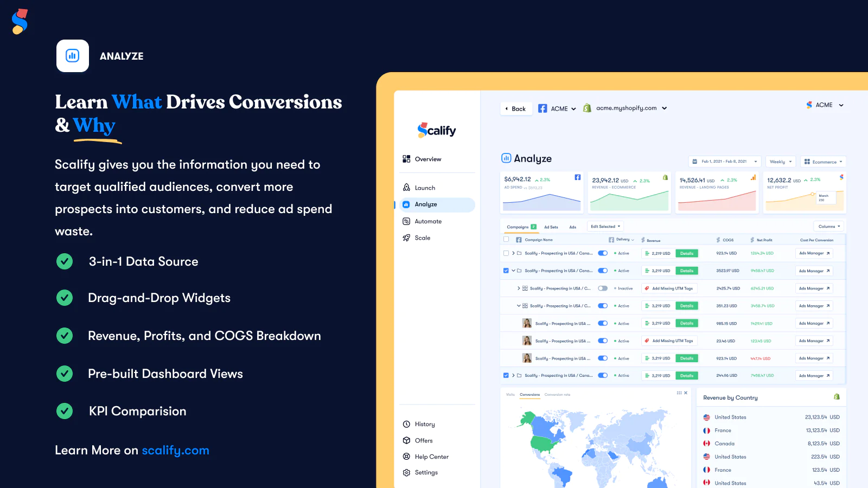Open the Ecommerce view dropdown
868x488 pixels.
coord(824,162)
